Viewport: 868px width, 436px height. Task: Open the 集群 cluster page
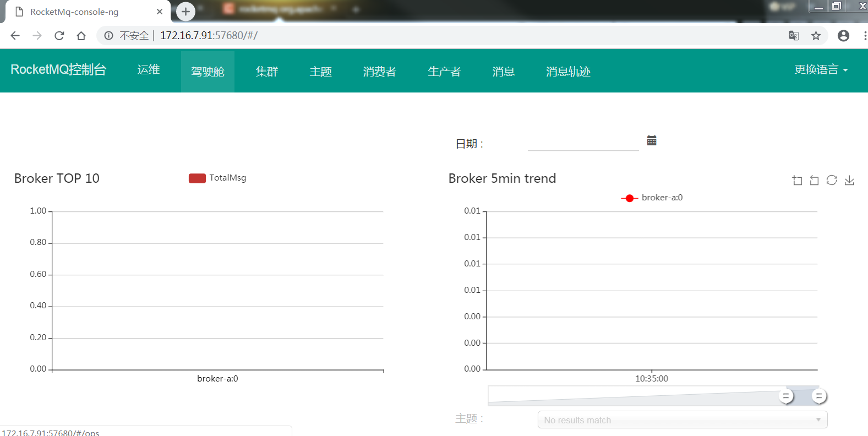267,72
